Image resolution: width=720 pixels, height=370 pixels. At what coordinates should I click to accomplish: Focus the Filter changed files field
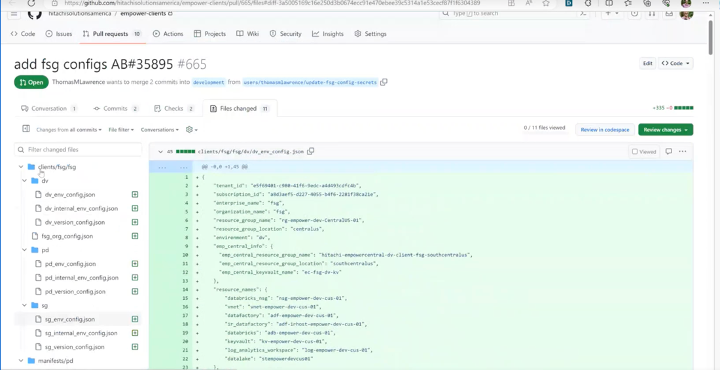tap(78, 150)
